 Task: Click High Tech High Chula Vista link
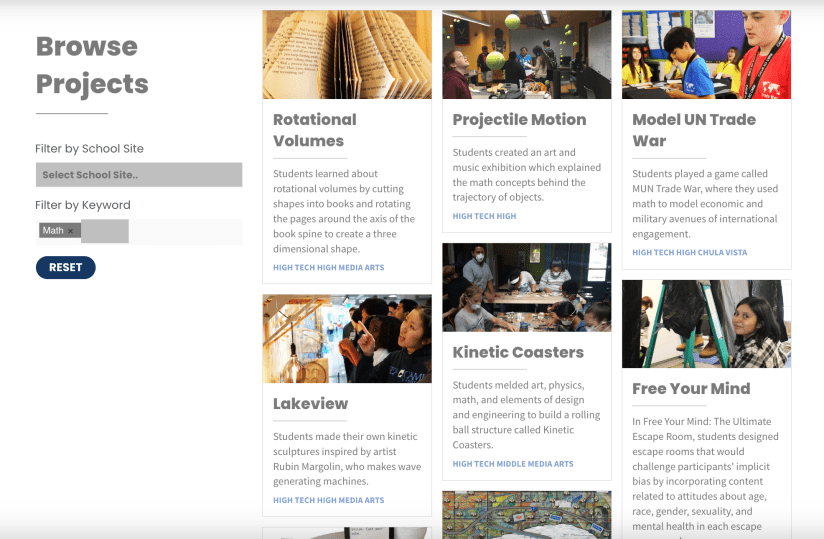[689, 253]
